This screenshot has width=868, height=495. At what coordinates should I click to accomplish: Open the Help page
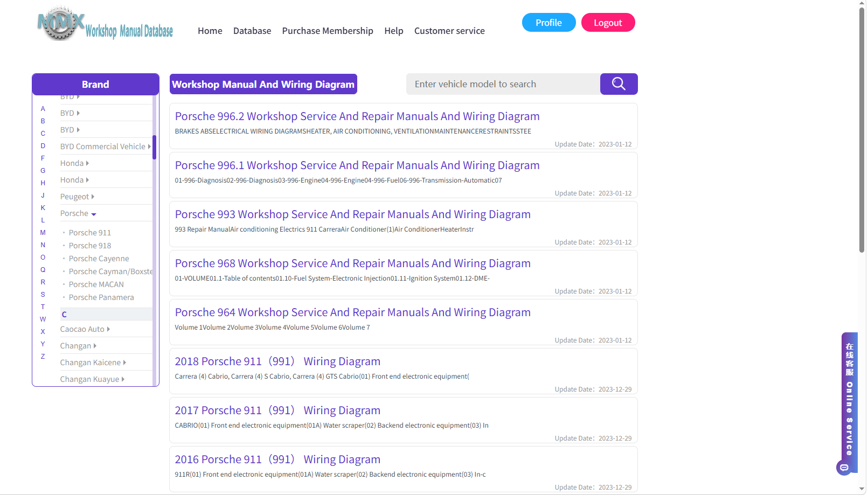click(x=394, y=31)
